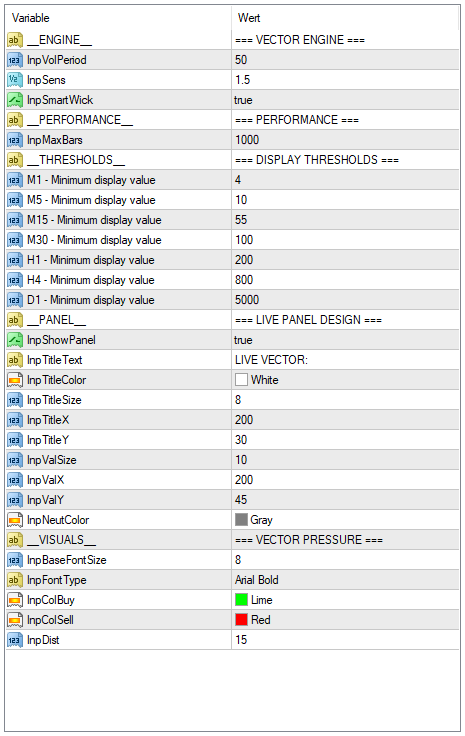This screenshot has height=736, width=465.
Task: Select the 'D1 - Minimum display value' row label
Action: 91,300
